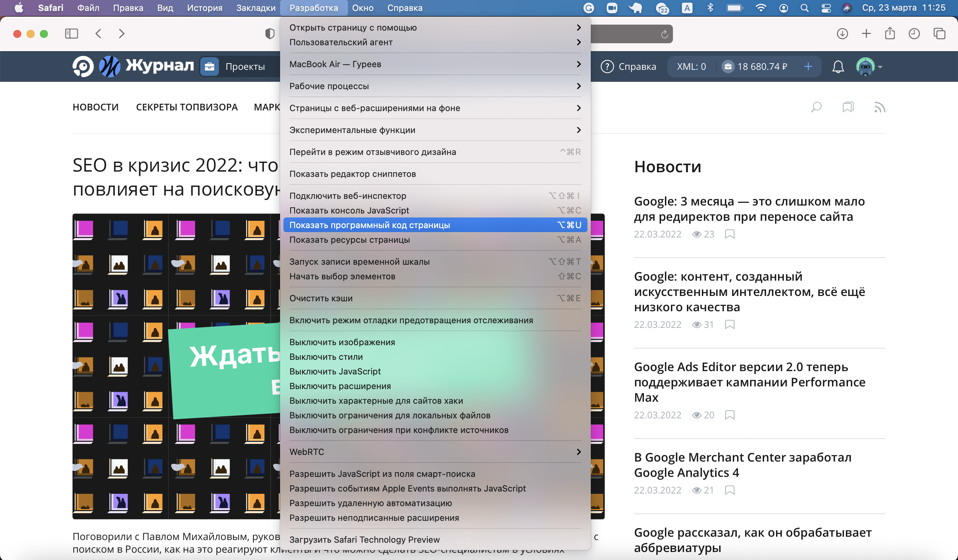Open the notifications bell
The width and height of the screenshot is (958, 560).
(838, 67)
